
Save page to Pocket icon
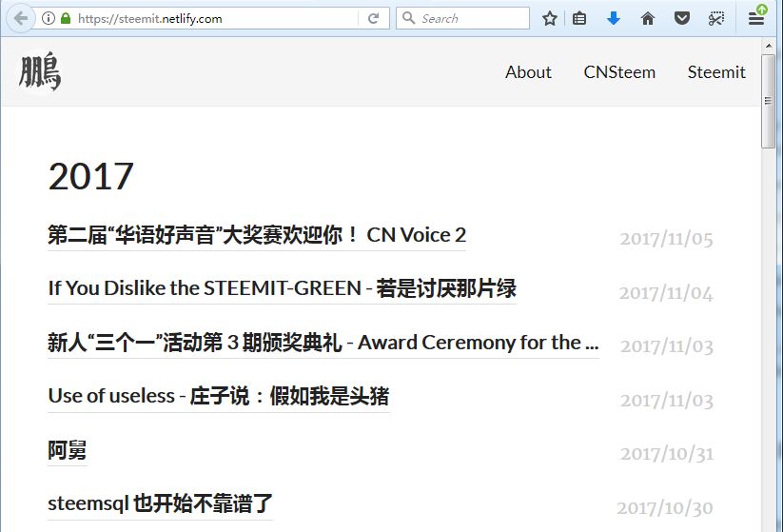(x=682, y=18)
